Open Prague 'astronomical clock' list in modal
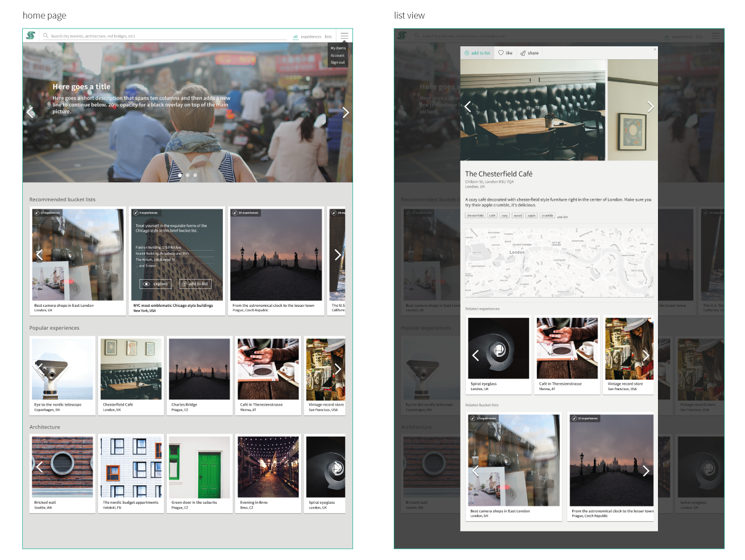Image resolution: width=745 pixels, height=560 pixels. [x=611, y=467]
